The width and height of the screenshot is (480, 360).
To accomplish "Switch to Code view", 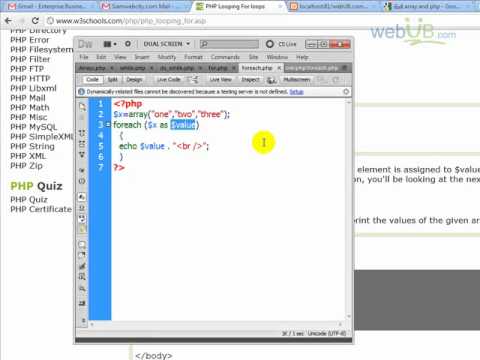I will (92, 79).
